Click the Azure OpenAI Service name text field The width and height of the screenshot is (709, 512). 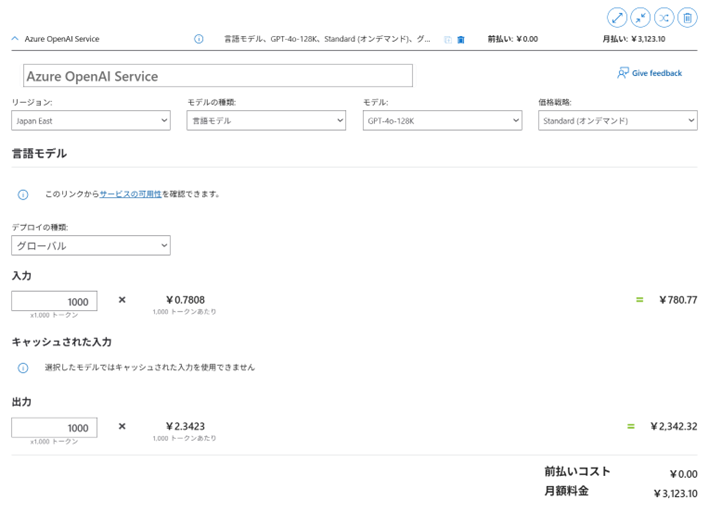point(218,76)
